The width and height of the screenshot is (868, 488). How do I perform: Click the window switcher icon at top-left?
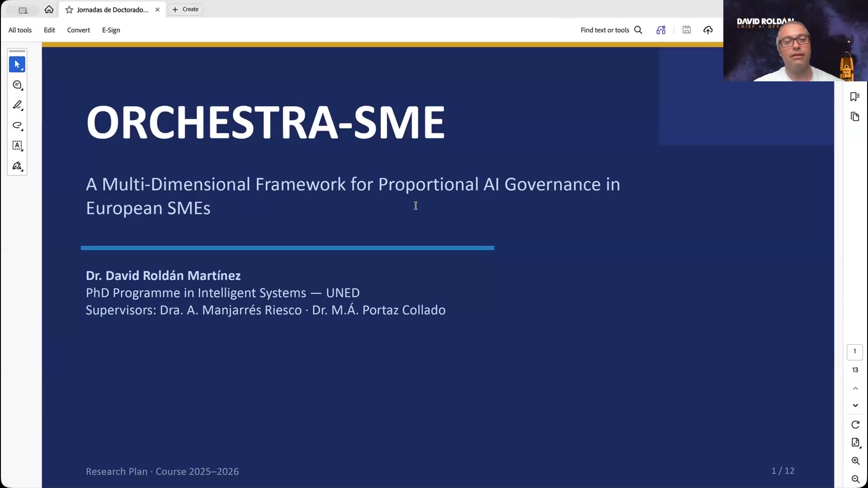[x=23, y=10]
